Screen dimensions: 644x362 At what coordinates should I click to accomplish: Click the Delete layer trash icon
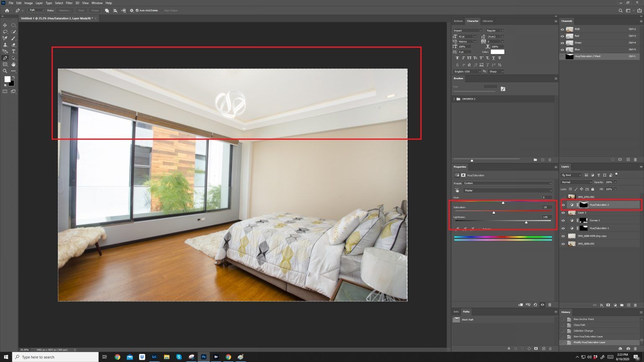pyautogui.click(x=636, y=305)
